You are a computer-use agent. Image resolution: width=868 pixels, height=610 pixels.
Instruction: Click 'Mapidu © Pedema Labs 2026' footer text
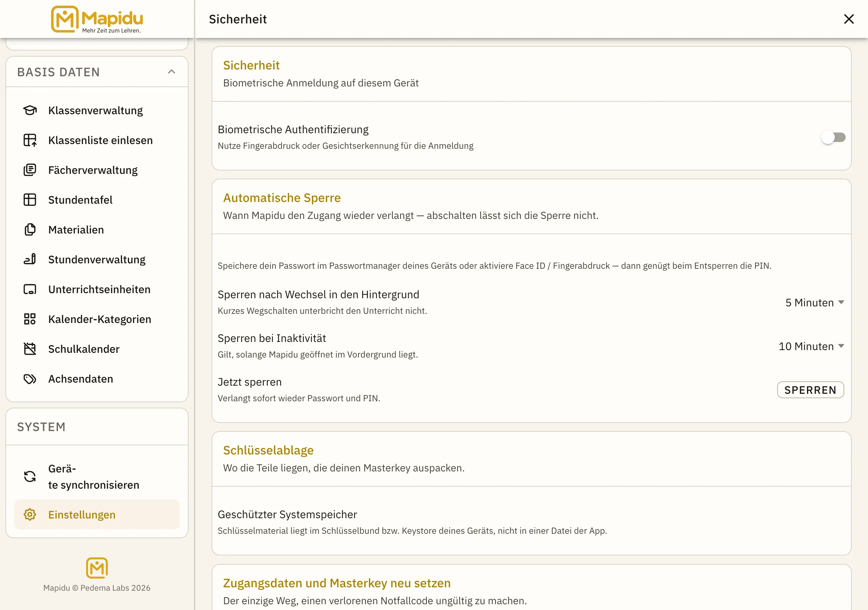pos(97,588)
